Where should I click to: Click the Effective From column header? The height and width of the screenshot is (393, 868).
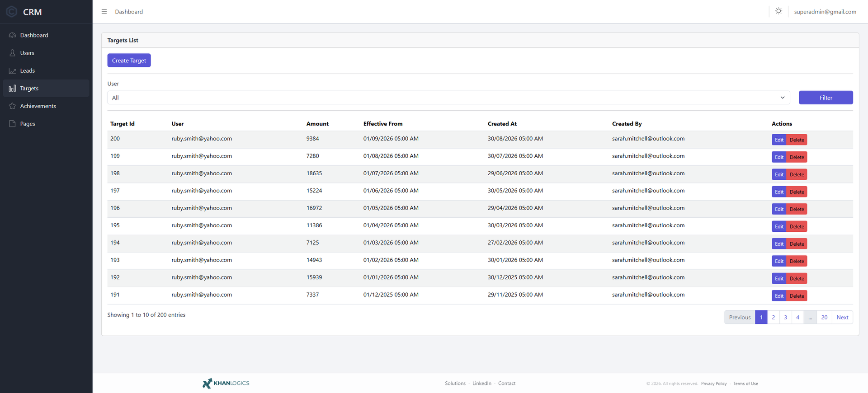coord(383,124)
